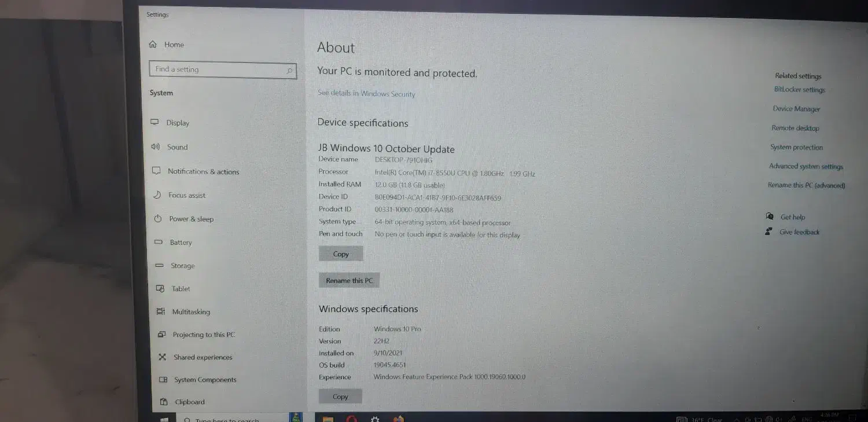Copy the device specifications

341,254
